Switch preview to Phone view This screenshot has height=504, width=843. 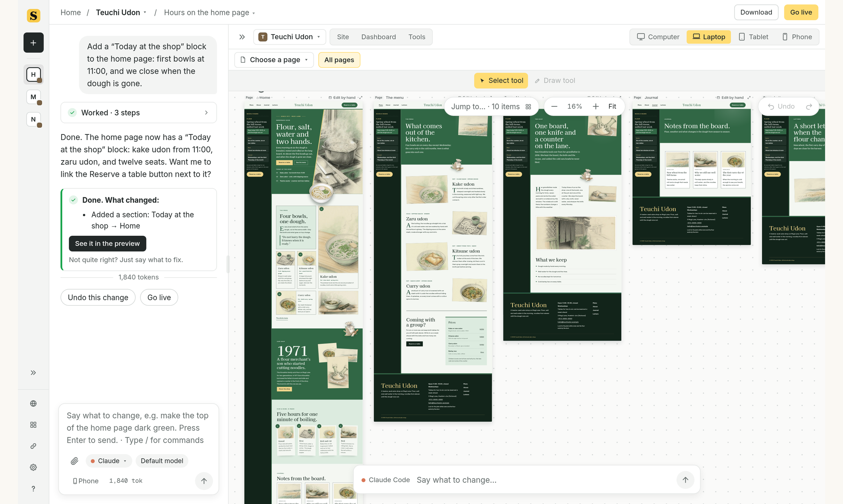click(797, 37)
